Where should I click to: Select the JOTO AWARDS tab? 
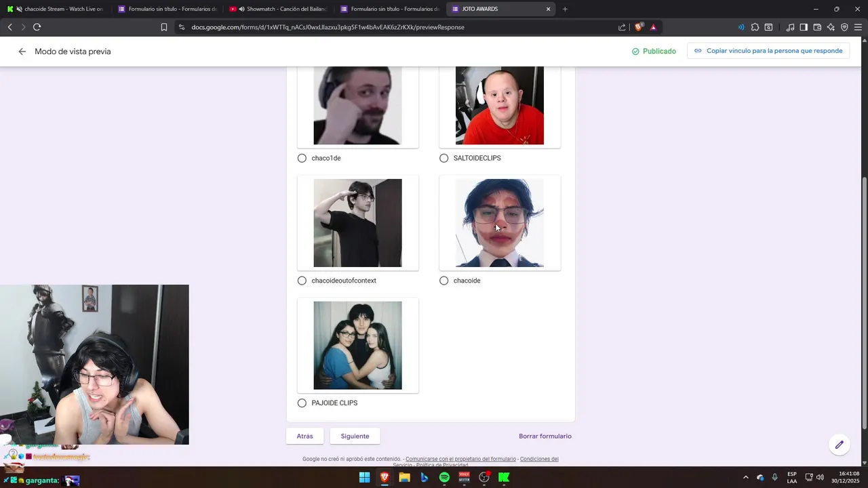502,9
